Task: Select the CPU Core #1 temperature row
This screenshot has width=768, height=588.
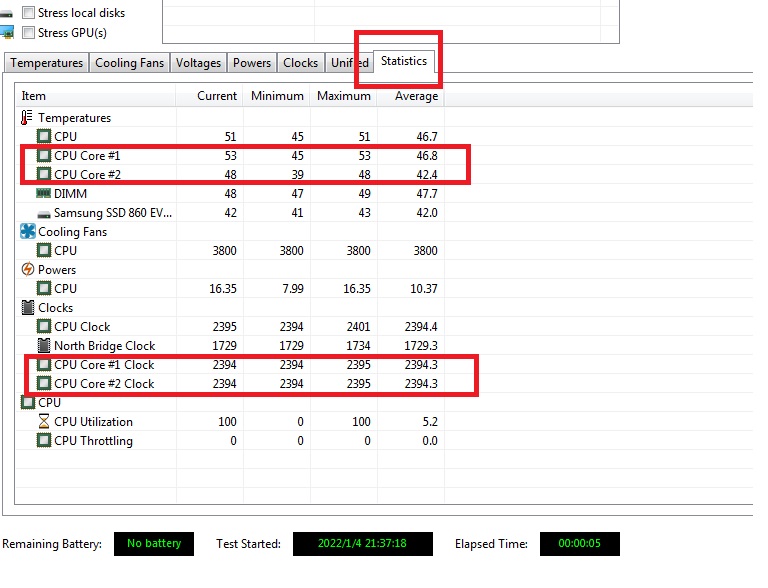Action: coord(87,156)
